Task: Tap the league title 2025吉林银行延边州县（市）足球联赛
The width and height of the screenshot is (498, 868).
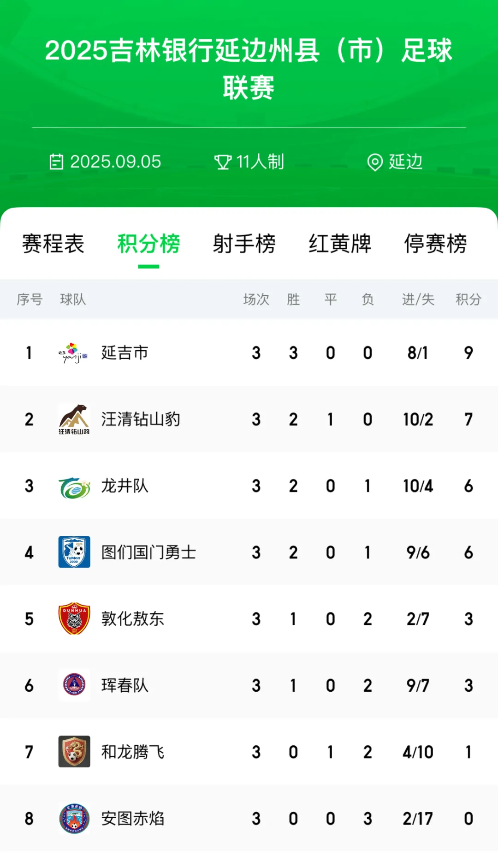Action: click(x=249, y=69)
